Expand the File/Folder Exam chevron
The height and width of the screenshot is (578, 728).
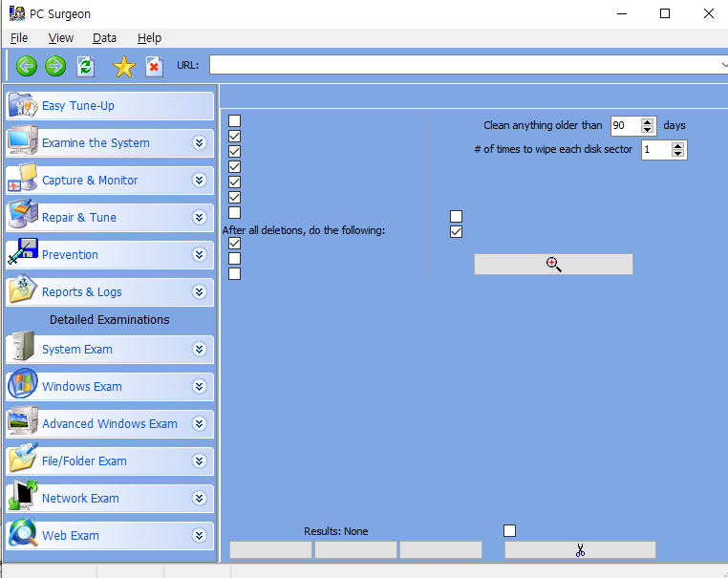199,460
